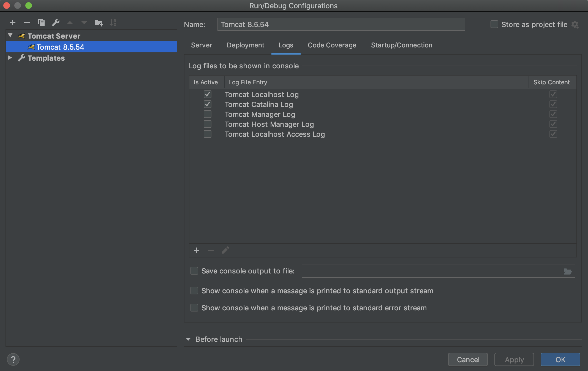
Task: Select the Tomcat Host Manager Log row
Action: 383,124
